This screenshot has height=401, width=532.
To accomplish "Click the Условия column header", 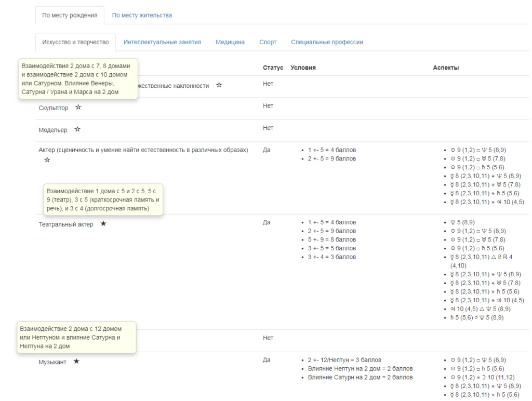I will (303, 68).
